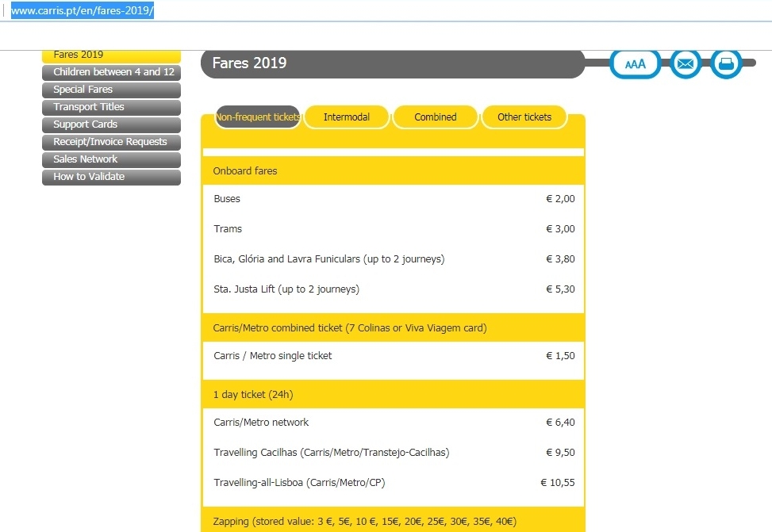The width and height of the screenshot is (772, 532).
Task: Open How to Validate page
Action: coord(111,177)
